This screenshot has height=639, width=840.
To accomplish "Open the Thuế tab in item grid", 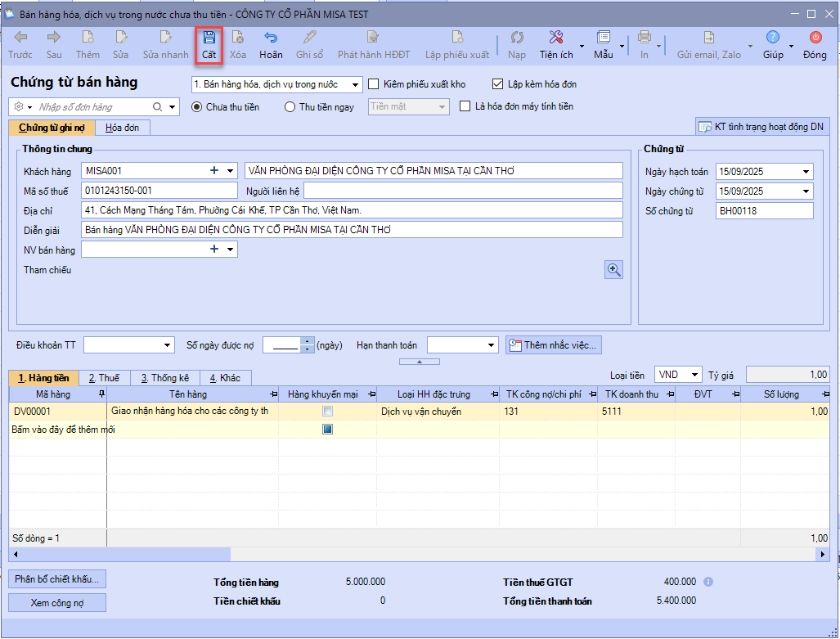I will (104, 378).
